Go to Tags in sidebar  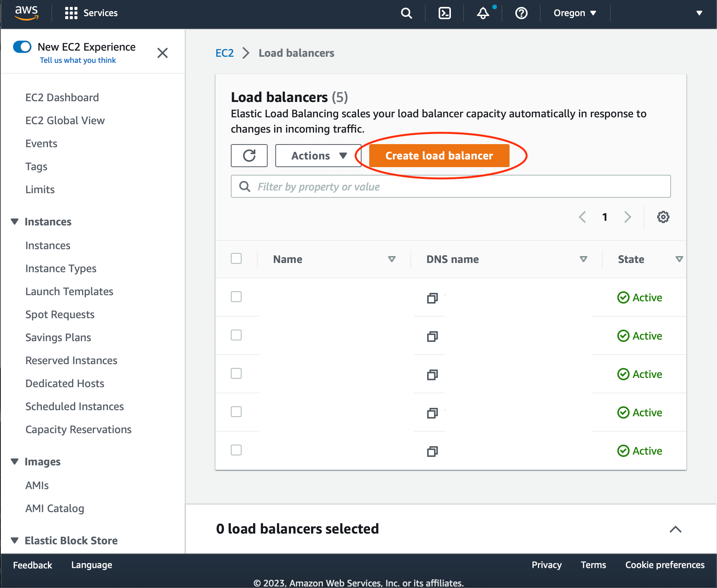coord(36,166)
